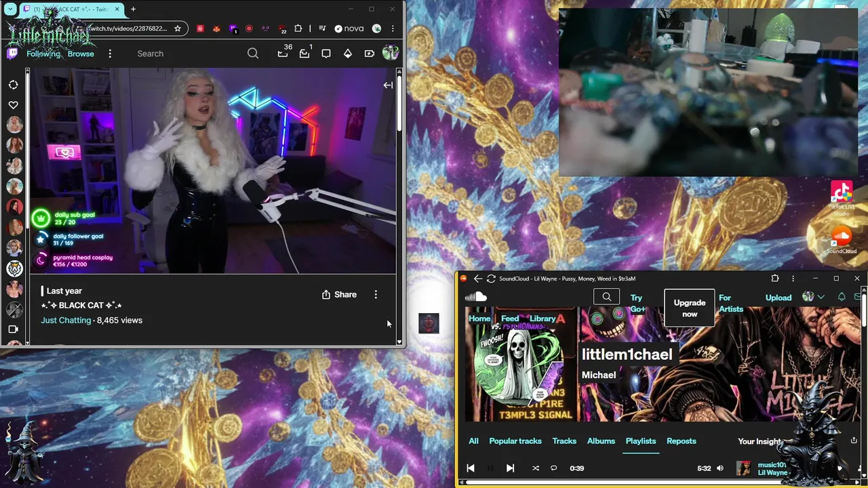Select the Playlists profile tab

click(x=641, y=441)
